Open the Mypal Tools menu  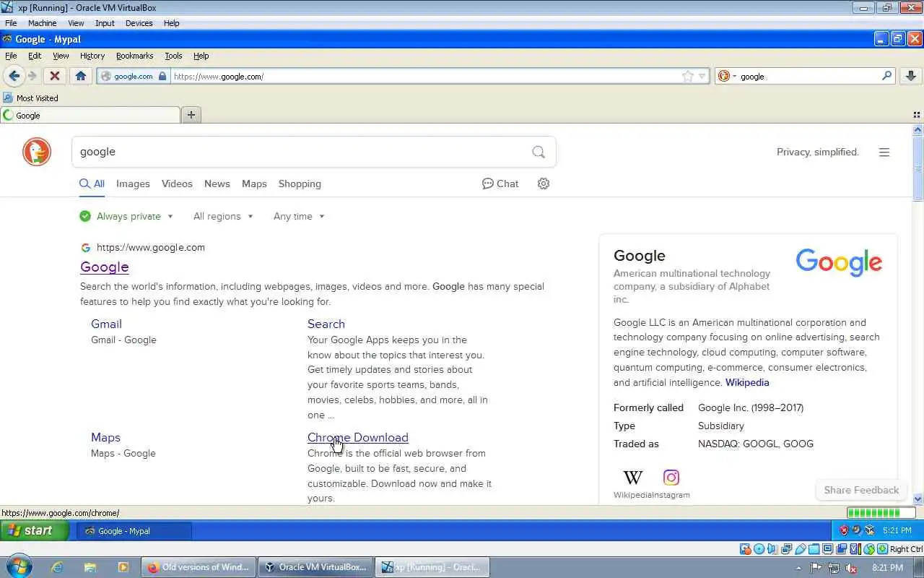[173, 56]
